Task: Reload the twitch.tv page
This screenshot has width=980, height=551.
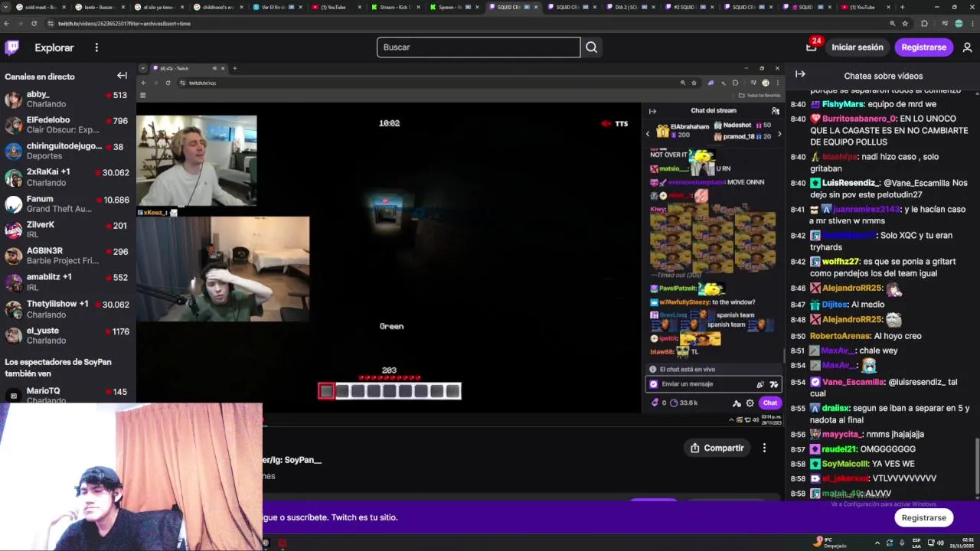Action: pos(34,24)
